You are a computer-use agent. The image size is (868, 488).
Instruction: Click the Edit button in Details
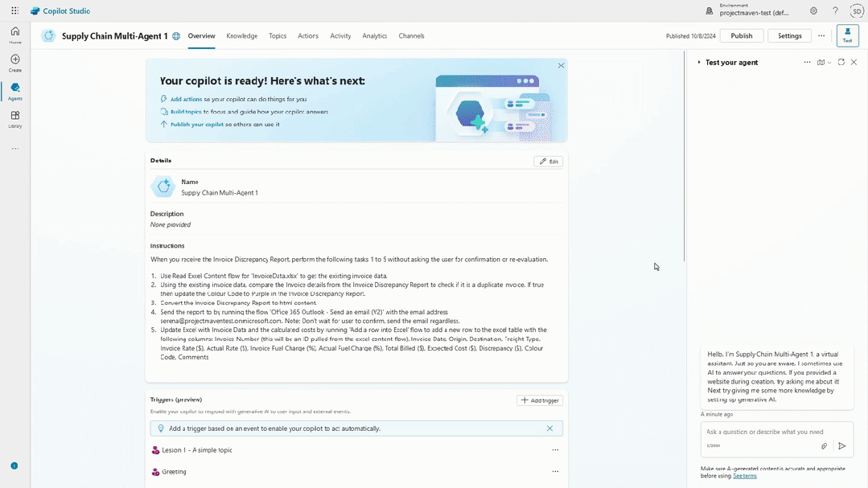549,162
